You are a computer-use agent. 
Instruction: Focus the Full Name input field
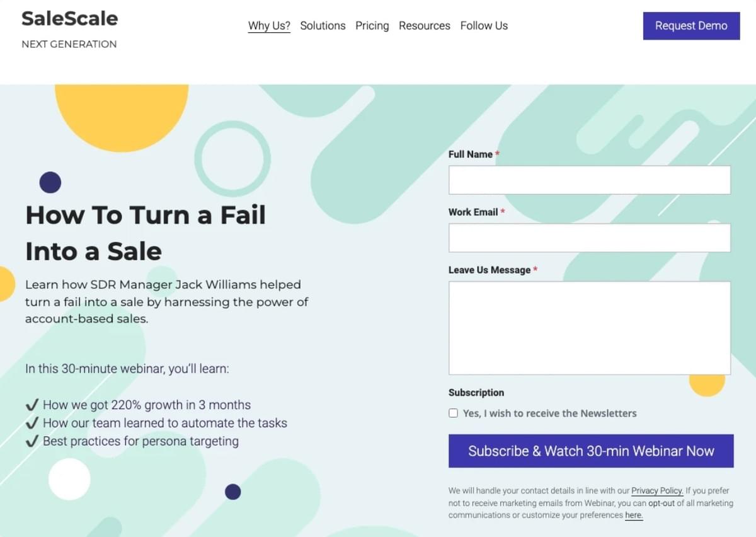click(590, 180)
